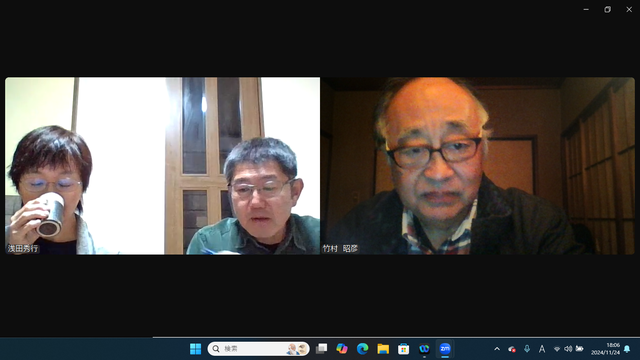This screenshot has height=360, width=640.
Task: Click the taskbar search box
Action: pyautogui.click(x=258, y=349)
